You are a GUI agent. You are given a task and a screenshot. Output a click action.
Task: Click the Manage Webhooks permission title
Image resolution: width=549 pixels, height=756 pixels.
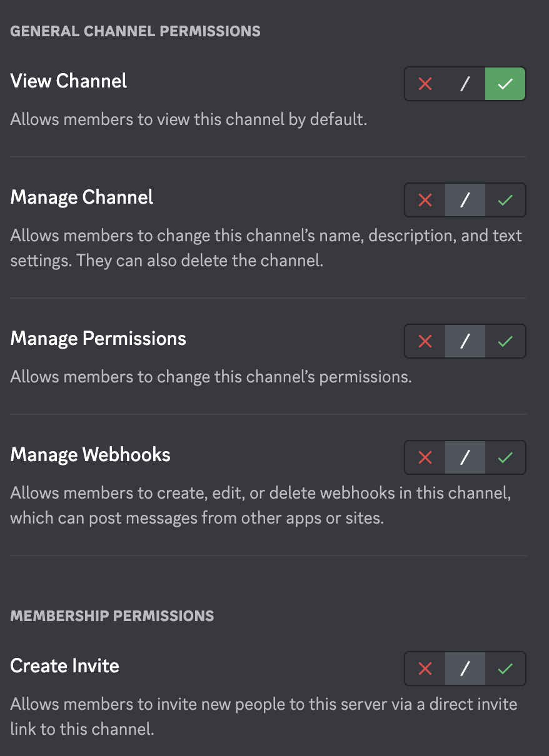point(91,455)
